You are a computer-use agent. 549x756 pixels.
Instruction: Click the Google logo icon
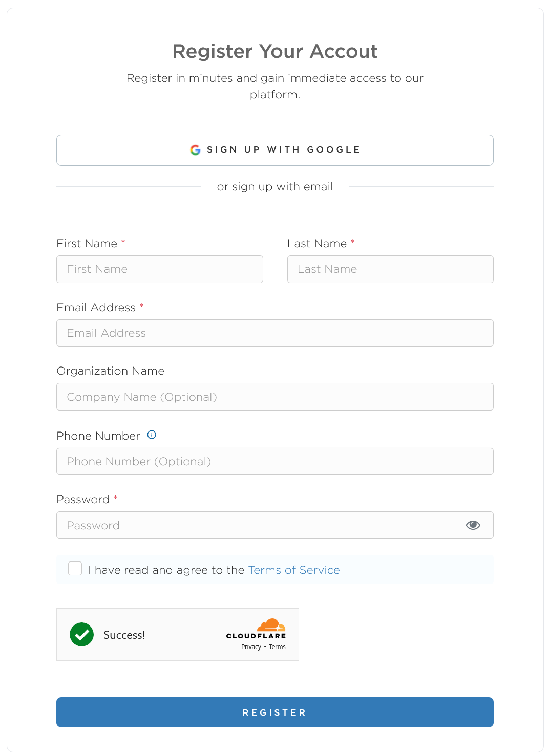point(195,150)
